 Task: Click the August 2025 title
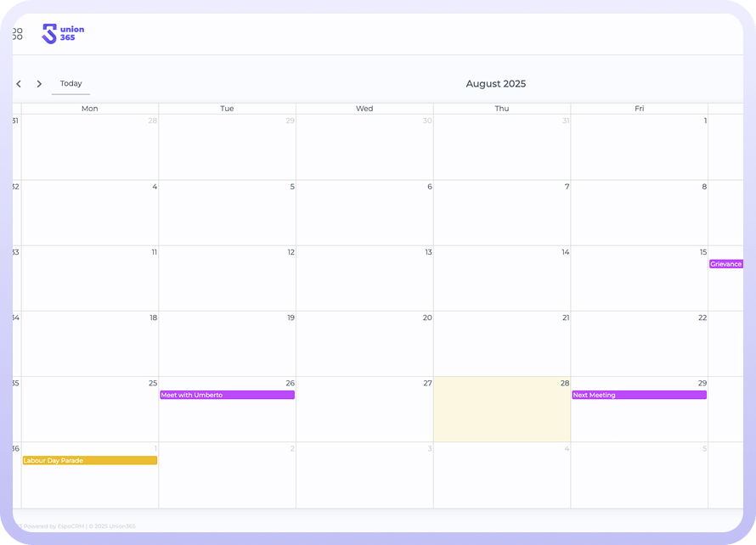(495, 84)
